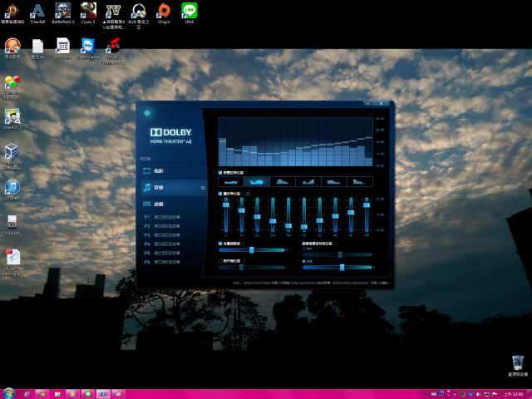Open custom profile P1
The width and height of the screenshot is (532, 399).
pyautogui.click(x=174, y=217)
